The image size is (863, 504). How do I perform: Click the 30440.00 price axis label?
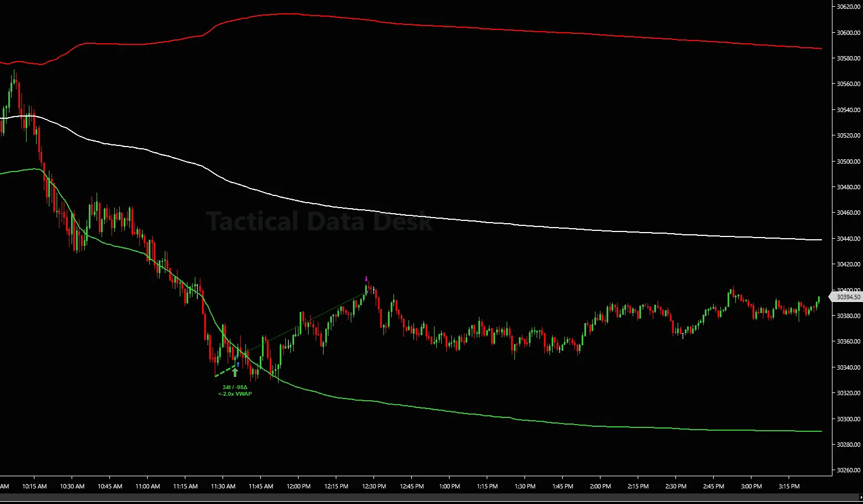pos(849,239)
